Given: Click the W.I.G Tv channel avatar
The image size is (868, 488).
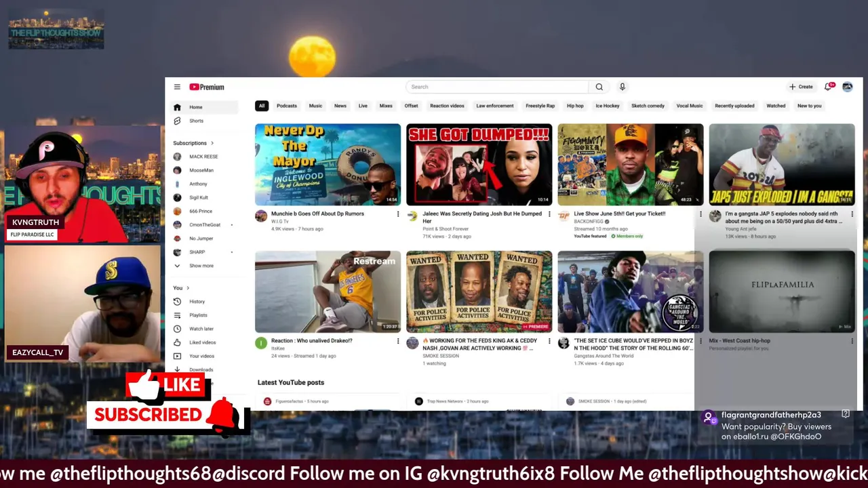Looking at the screenshot, I should click(x=261, y=216).
